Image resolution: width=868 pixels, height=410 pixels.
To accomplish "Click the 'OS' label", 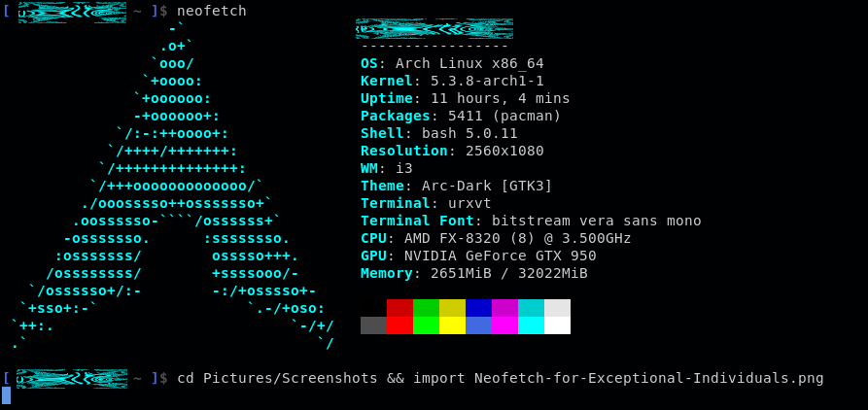I will [x=369, y=63].
